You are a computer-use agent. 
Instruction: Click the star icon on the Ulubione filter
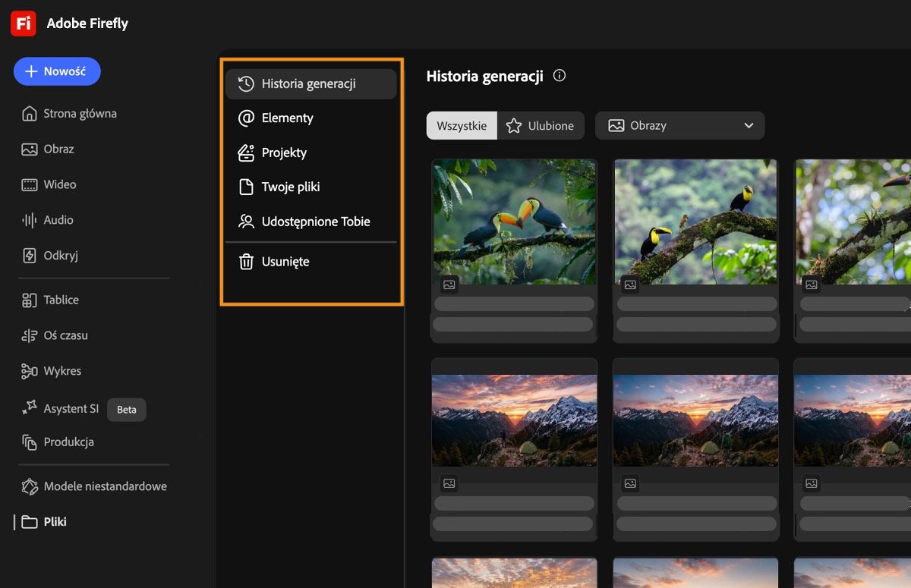pos(514,126)
